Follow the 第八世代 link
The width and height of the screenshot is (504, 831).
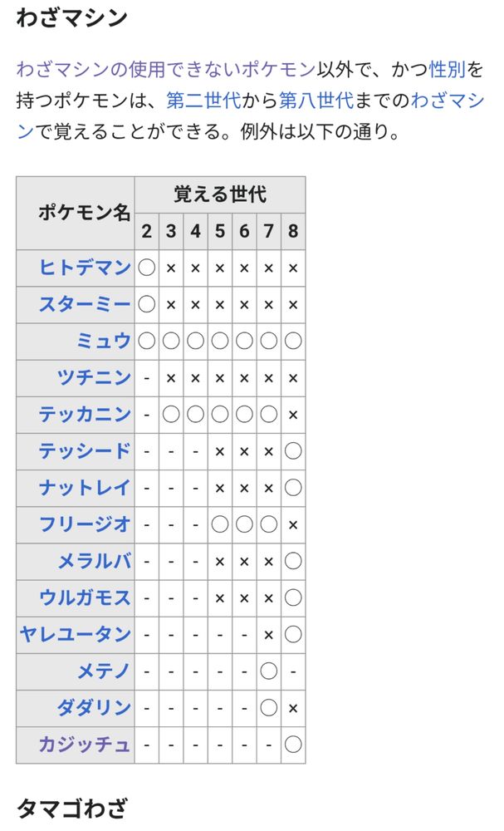[x=316, y=101]
